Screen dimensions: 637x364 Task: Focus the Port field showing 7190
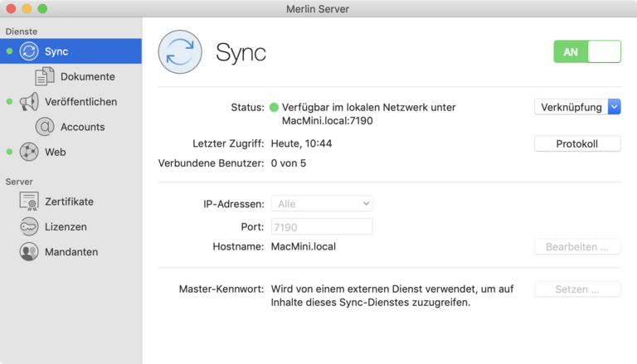pyautogui.click(x=322, y=226)
